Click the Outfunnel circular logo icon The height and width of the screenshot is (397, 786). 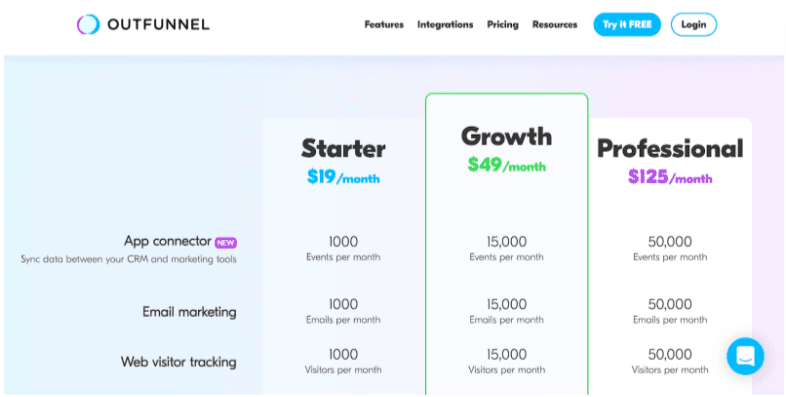tap(88, 24)
